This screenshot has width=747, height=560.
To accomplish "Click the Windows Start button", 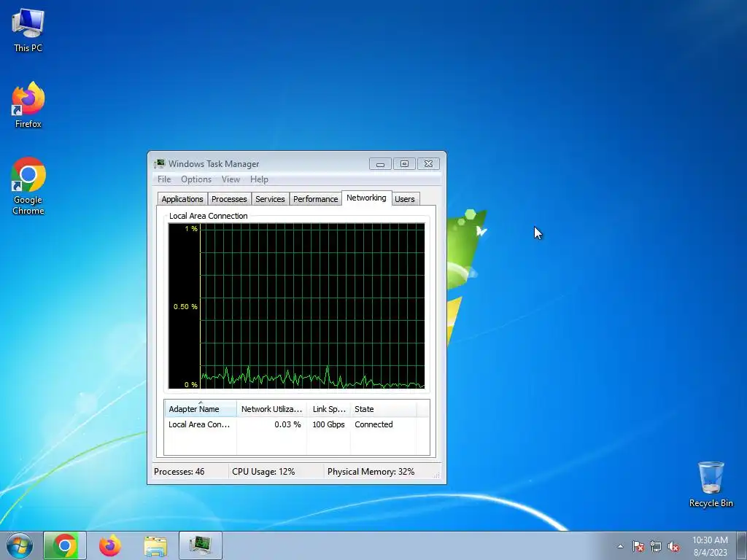I will (x=20, y=545).
